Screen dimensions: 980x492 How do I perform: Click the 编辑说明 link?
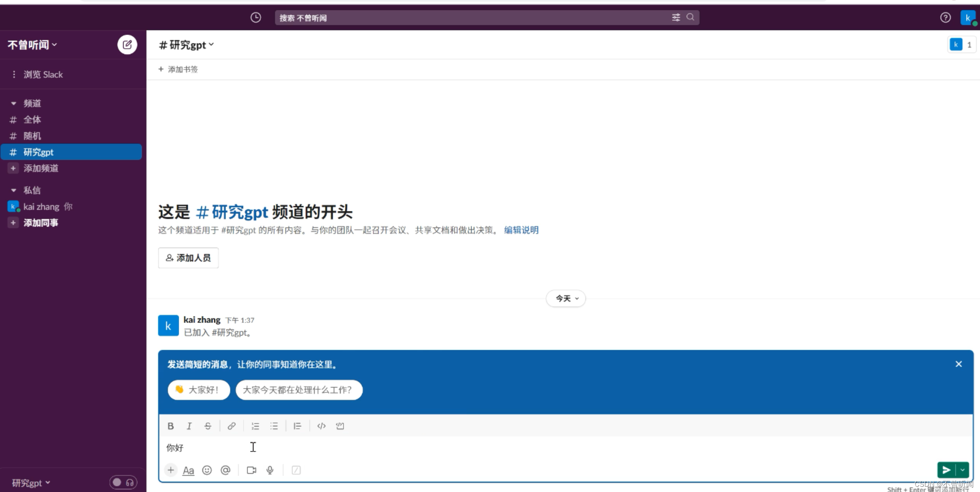[x=521, y=230]
